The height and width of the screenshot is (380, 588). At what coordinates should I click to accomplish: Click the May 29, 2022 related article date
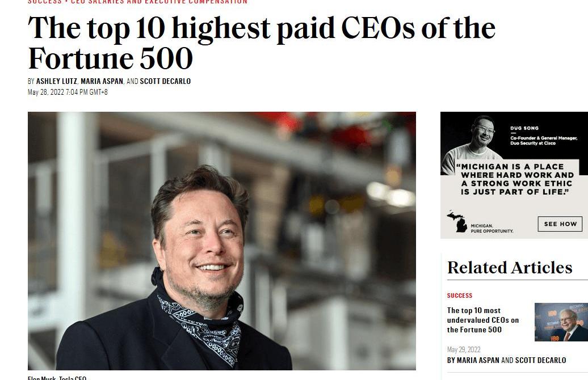[x=464, y=349]
